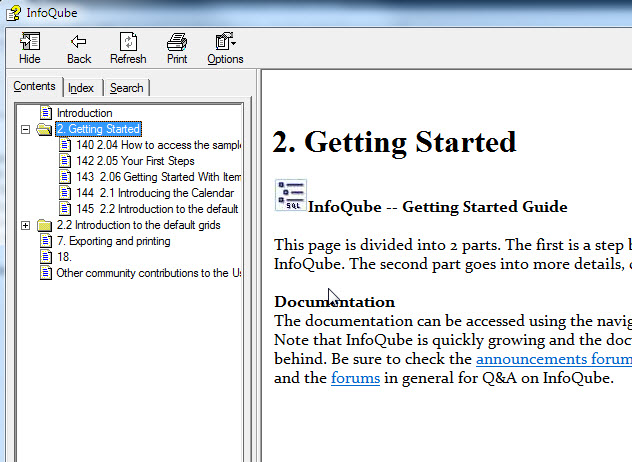
Task: Select the 2. Getting Started topic
Action: click(98, 129)
